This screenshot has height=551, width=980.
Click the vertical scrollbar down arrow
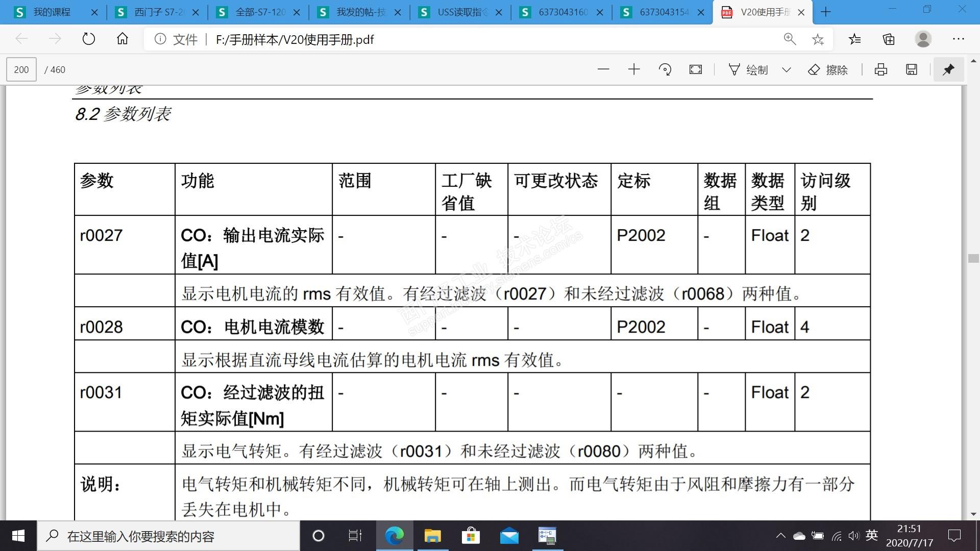(x=973, y=514)
